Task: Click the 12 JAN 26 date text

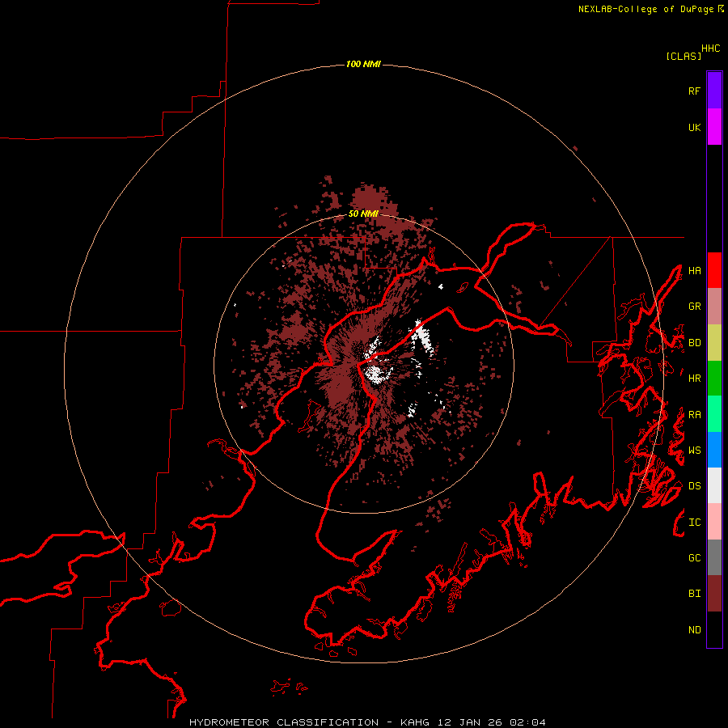Action: tap(470, 722)
